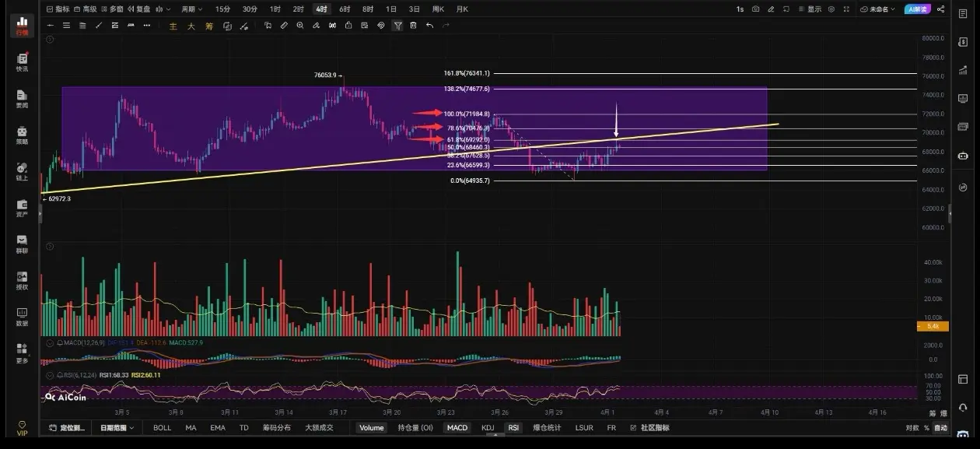The width and height of the screenshot is (980, 449).
Task: Click the AI解读 button
Action: 918,9
